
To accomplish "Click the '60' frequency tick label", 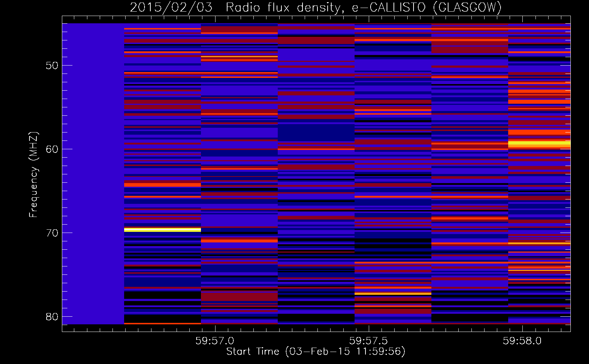I will (52, 149).
